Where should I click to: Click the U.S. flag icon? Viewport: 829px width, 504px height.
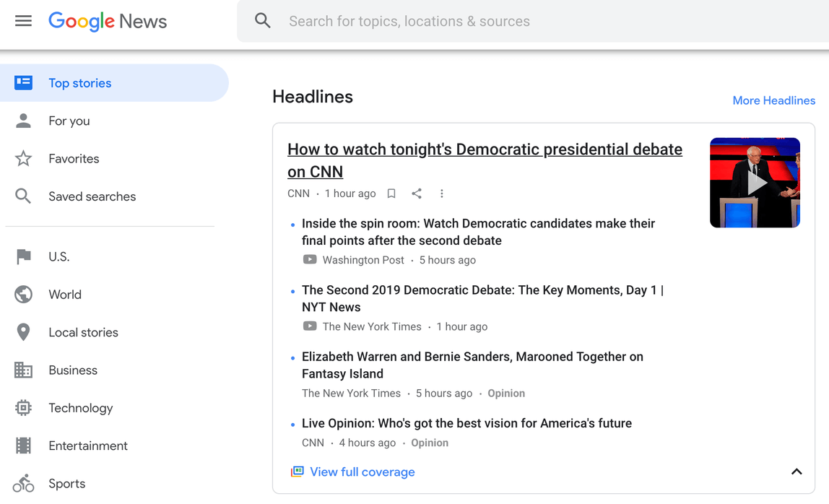pyautogui.click(x=23, y=256)
